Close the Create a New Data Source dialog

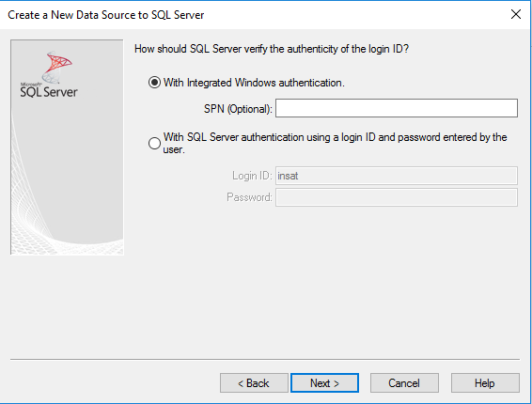[x=516, y=14]
